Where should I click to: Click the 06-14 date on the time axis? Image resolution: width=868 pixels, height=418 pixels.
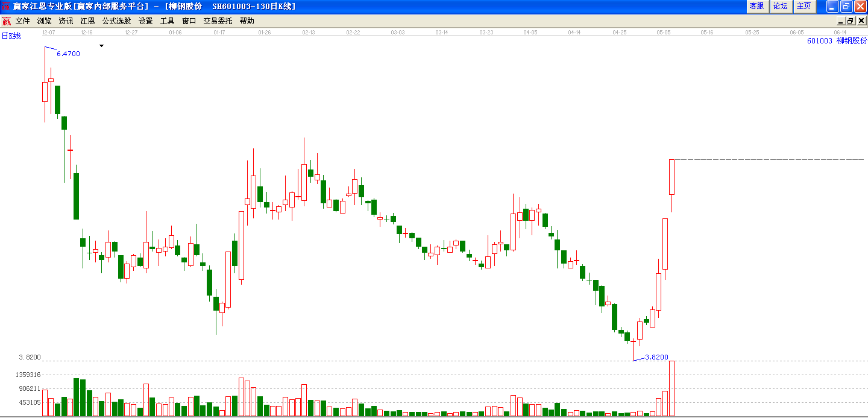841,32
